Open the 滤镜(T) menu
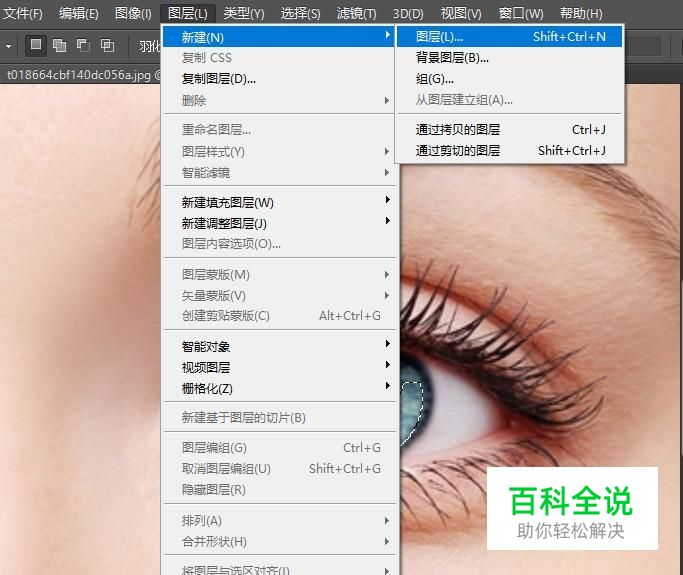683x575 pixels. tap(357, 14)
